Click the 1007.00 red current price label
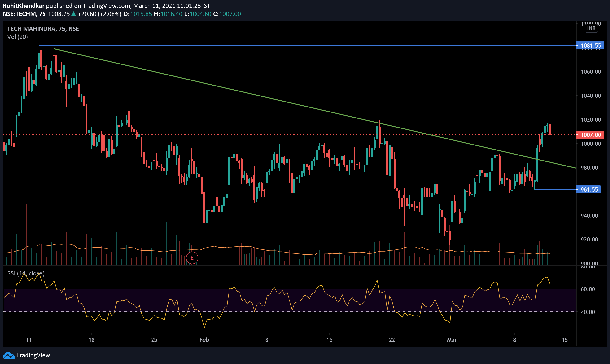 [x=590, y=135]
